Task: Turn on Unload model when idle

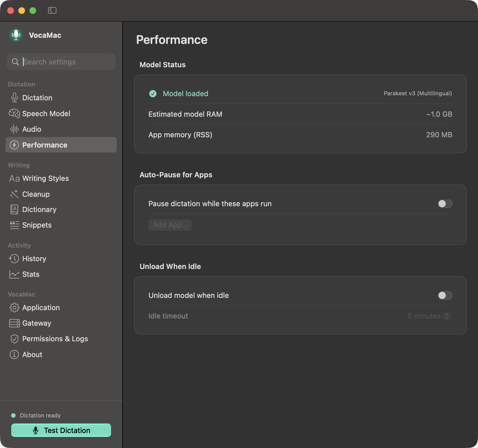Action: pos(445,295)
